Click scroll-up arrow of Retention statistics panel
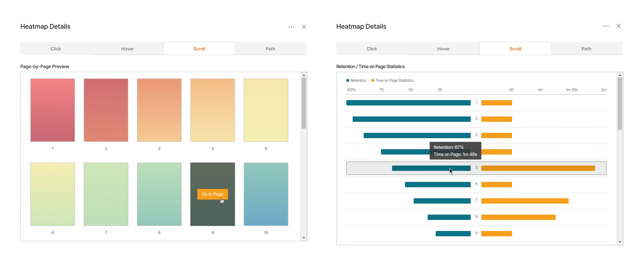 click(620, 75)
